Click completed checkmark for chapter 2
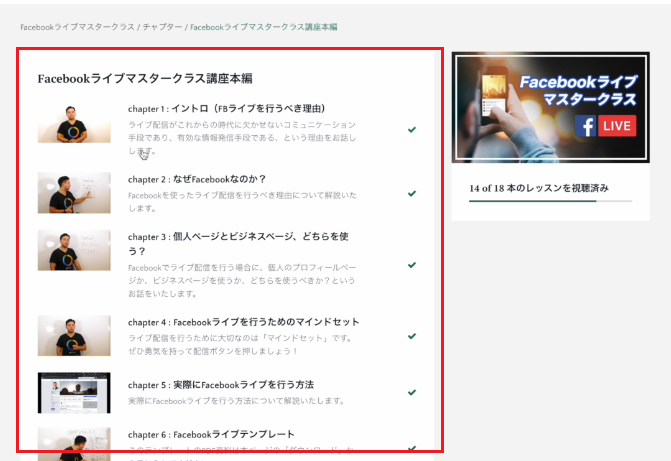Image resolution: width=671 pixels, height=461 pixels. [x=412, y=194]
